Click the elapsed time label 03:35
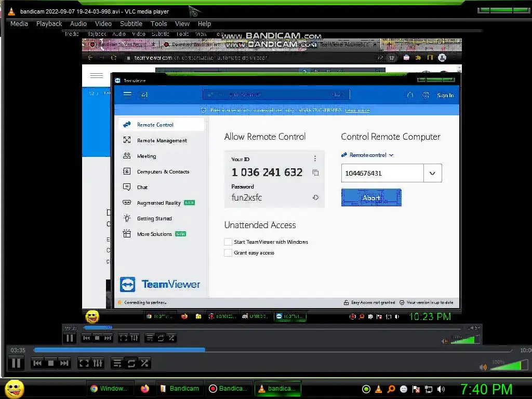This screenshot has width=532, height=399. point(18,350)
